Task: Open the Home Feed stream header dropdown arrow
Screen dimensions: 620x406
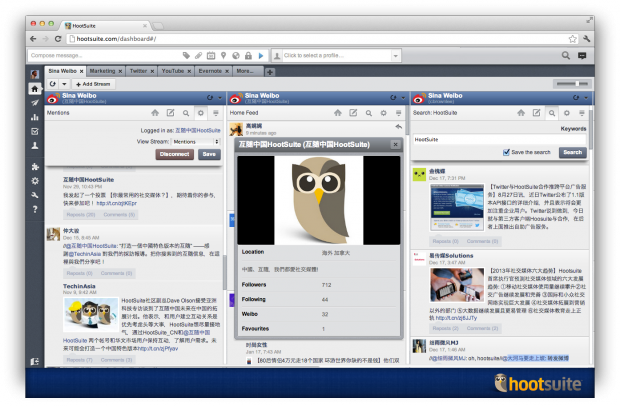Action: (x=403, y=98)
